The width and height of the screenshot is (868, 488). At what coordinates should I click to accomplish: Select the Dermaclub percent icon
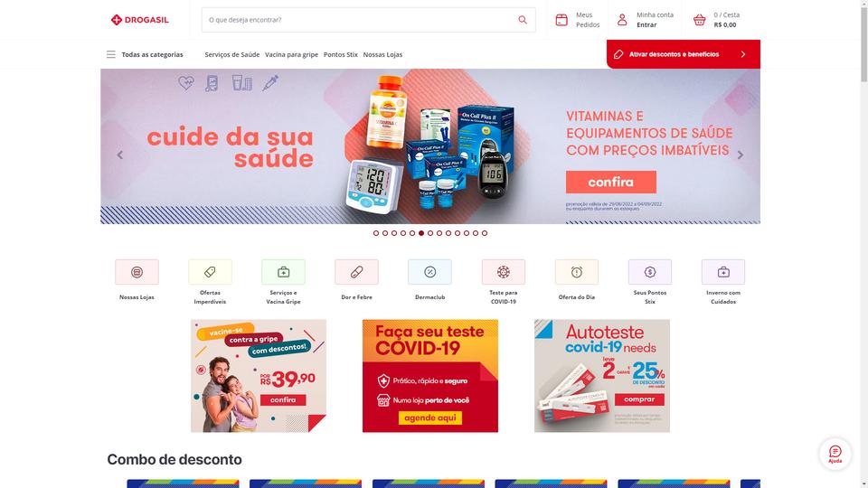[x=429, y=272]
